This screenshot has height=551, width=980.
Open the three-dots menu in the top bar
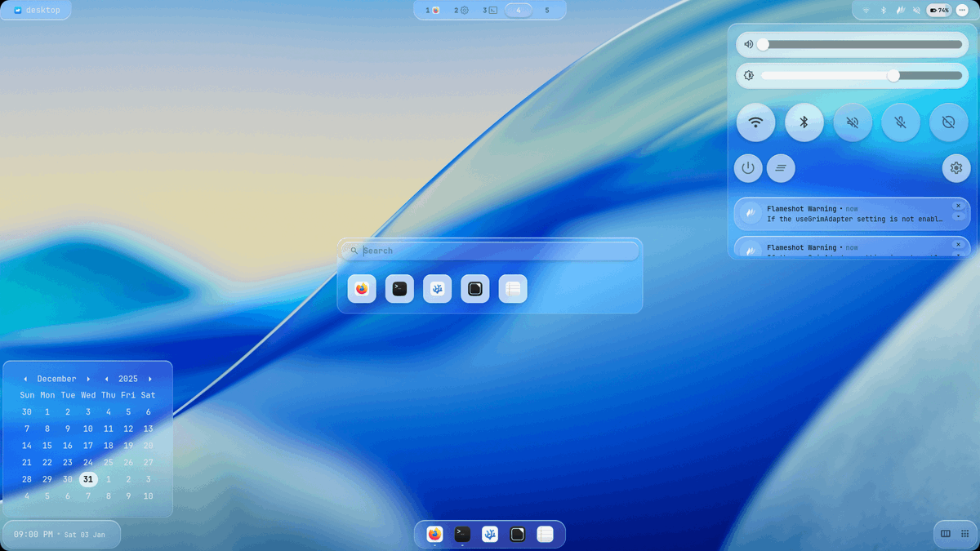click(x=962, y=11)
